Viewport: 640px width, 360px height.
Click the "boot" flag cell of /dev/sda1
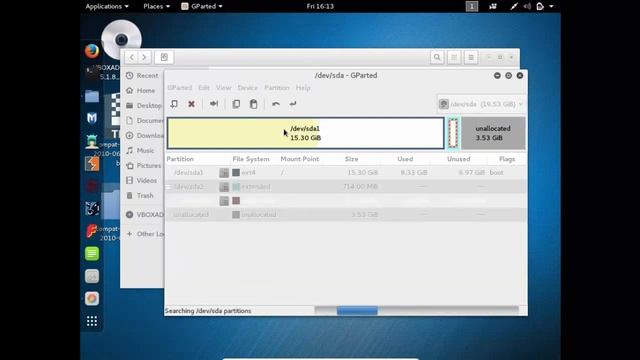coord(496,173)
